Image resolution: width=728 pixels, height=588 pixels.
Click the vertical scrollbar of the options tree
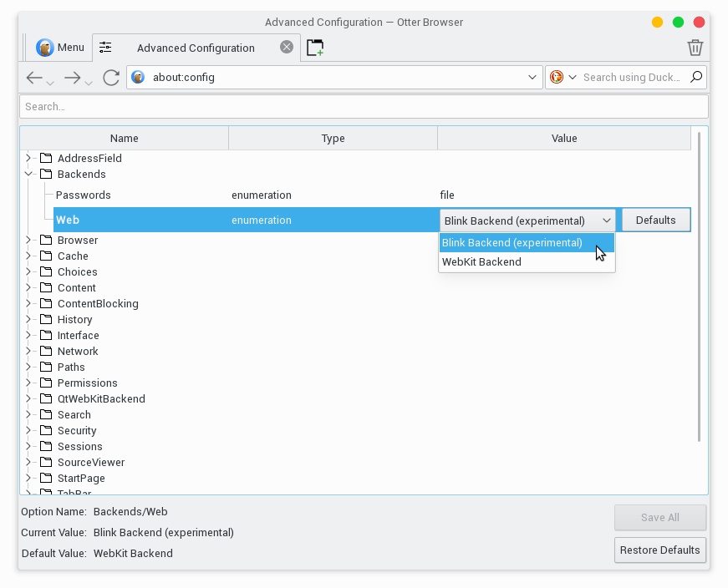pos(700,286)
